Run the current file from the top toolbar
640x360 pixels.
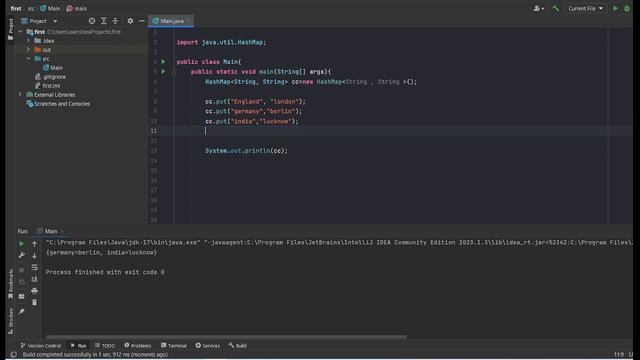616,8
